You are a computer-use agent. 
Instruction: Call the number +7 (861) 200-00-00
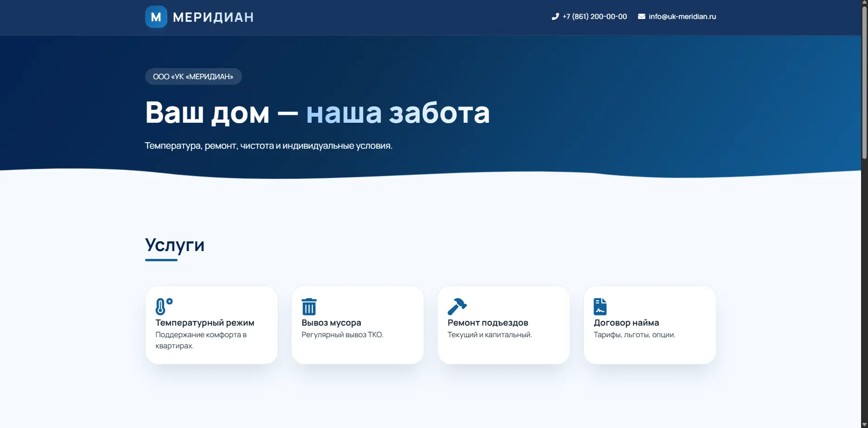click(x=594, y=17)
